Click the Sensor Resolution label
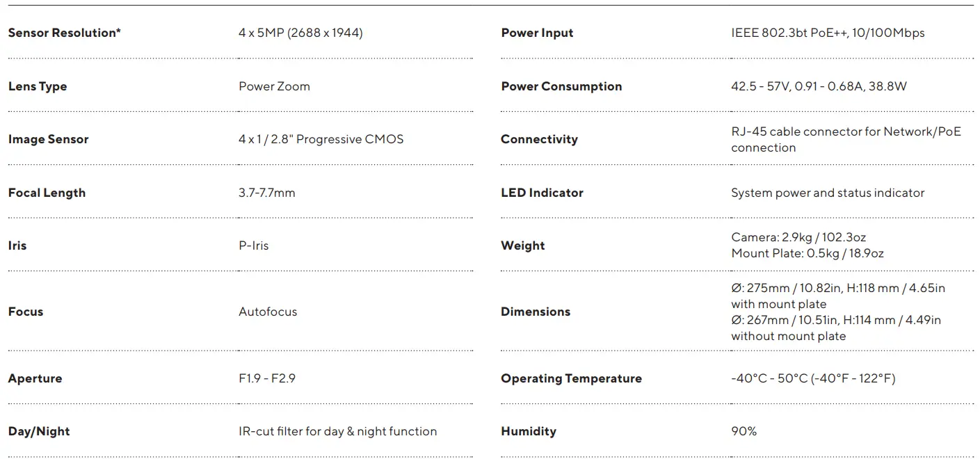 click(x=64, y=33)
